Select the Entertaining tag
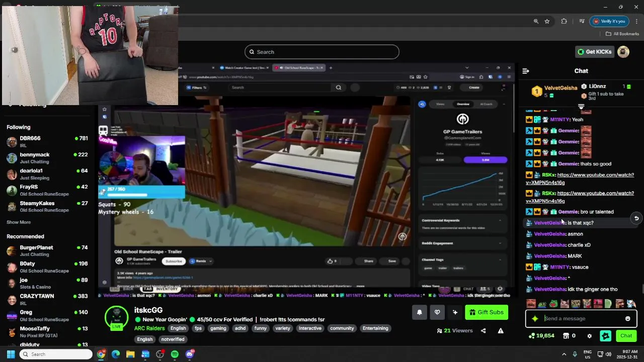644x362 pixels. click(x=375, y=328)
